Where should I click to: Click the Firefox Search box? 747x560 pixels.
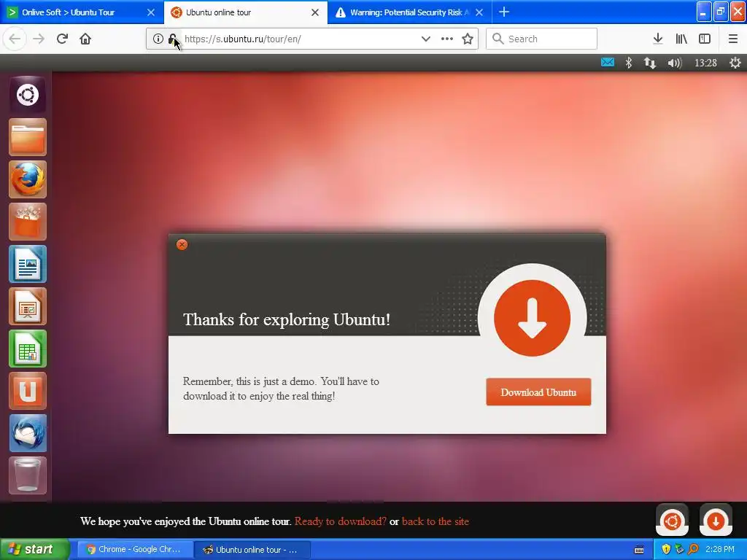(x=542, y=39)
